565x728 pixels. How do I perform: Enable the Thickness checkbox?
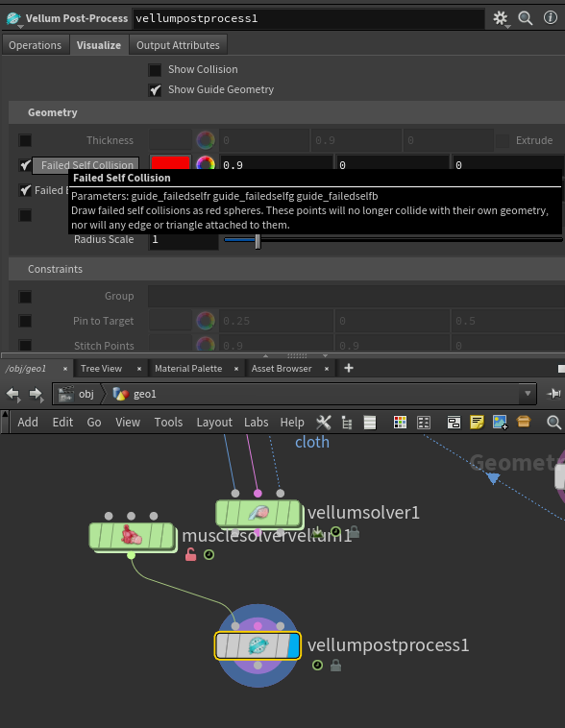(25, 140)
